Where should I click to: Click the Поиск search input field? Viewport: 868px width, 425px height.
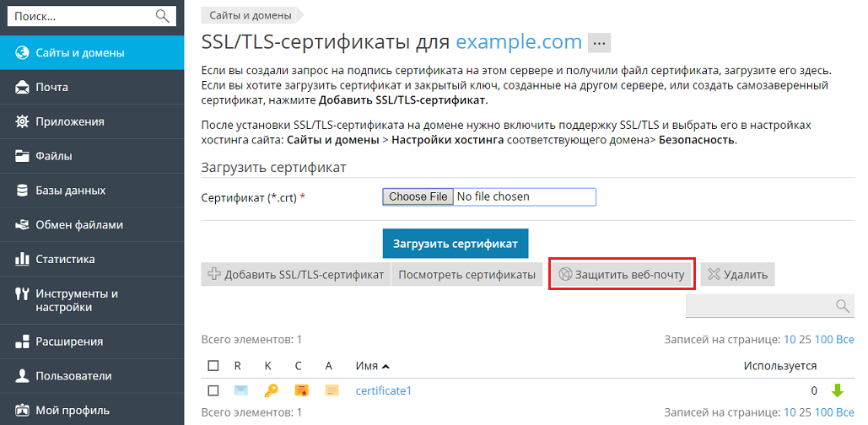(80, 16)
